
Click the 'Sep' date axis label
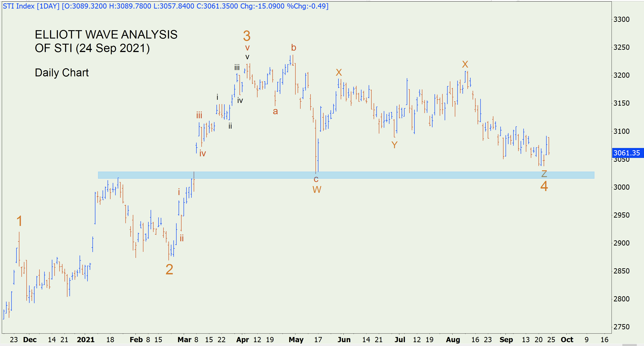[506, 340]
